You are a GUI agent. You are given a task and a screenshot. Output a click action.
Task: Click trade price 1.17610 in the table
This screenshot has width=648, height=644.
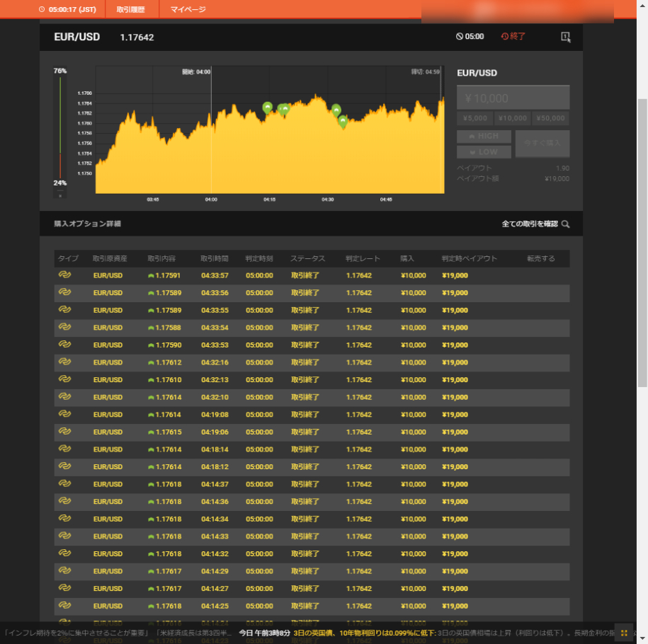pos(169,379)
